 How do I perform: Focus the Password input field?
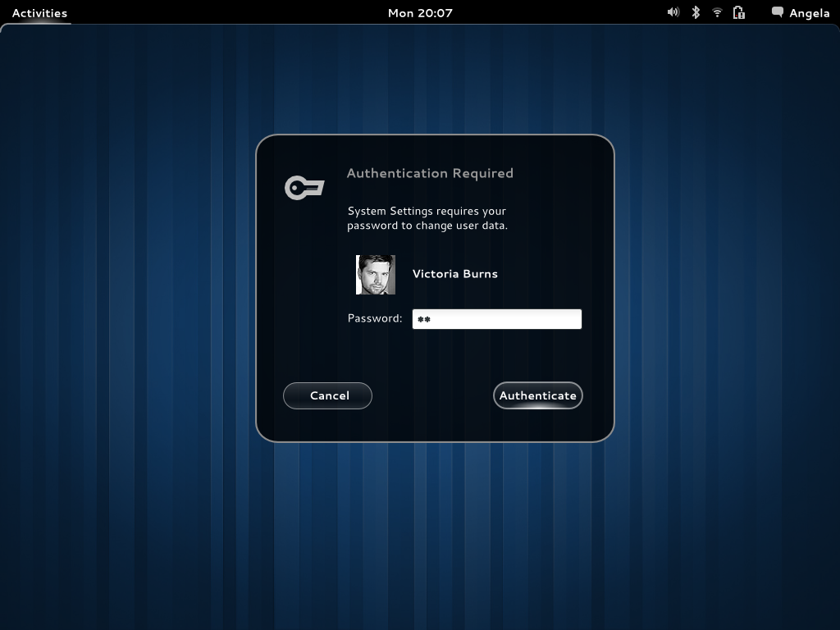[496, 319]
